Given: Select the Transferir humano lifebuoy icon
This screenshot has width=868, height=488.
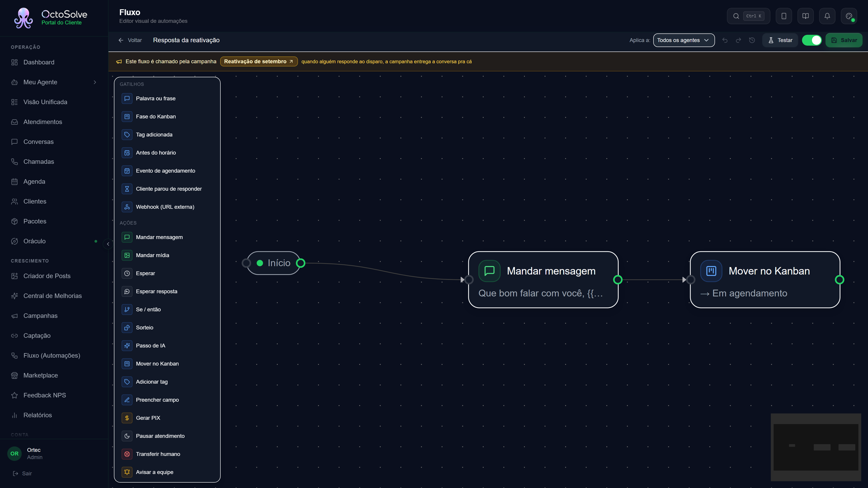Looking at the screenshot, I should click(x=127, y=454).
